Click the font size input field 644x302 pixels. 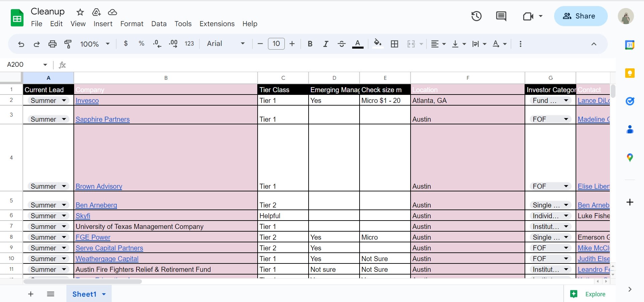(276, 44)
